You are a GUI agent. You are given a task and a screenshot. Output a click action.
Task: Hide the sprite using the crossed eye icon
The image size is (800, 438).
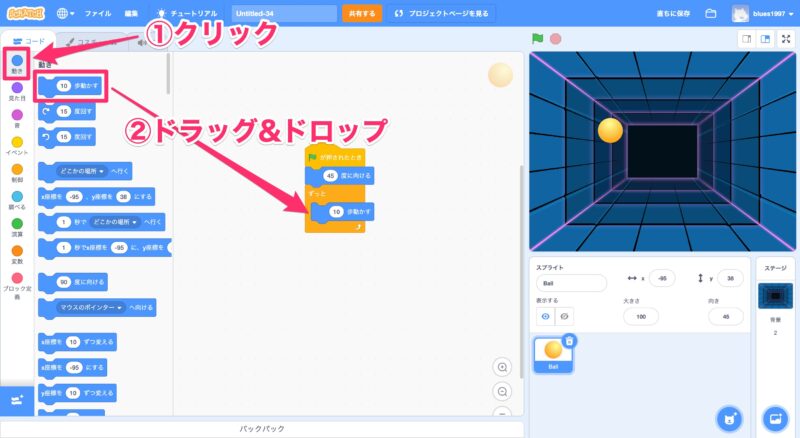coord(566,316)
